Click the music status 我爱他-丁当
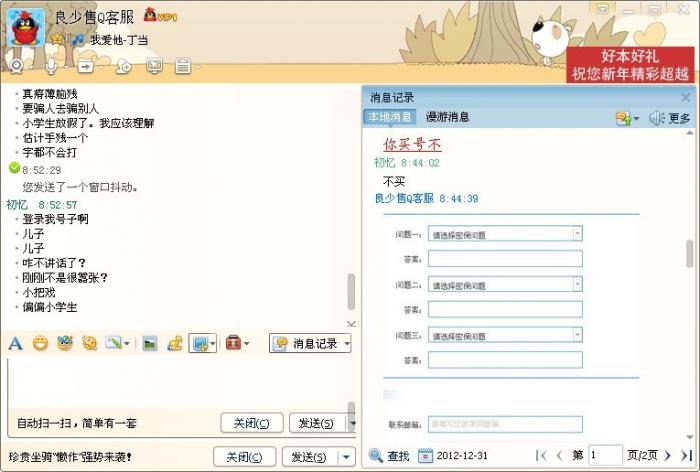Viewport: 700px width, 472px height. tap(119, 40)
